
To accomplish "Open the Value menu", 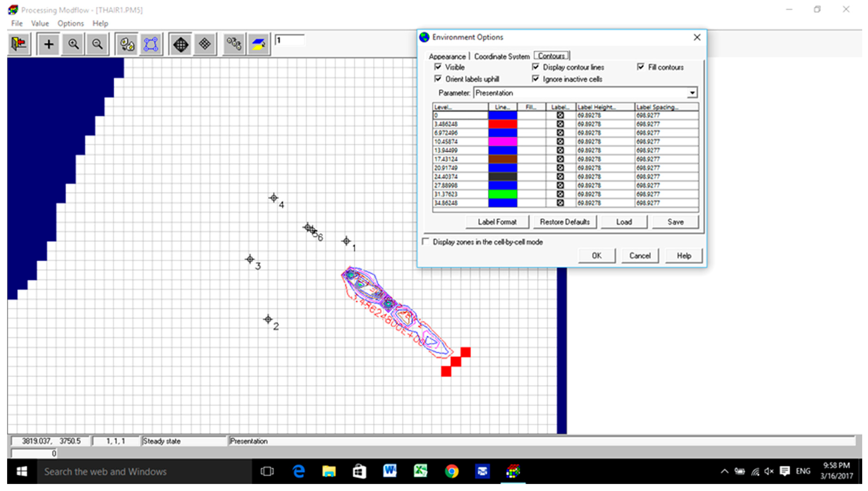I will pos(40,23).
